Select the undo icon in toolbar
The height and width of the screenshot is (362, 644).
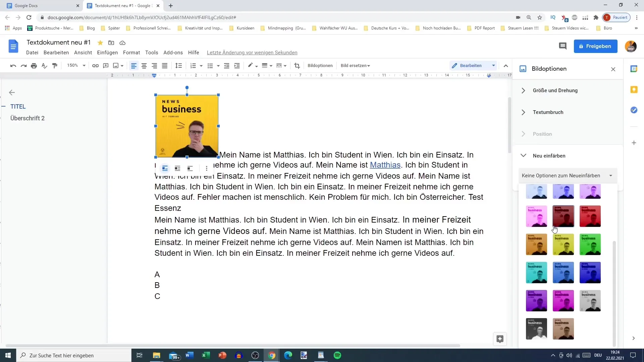[x=13, y=65]
